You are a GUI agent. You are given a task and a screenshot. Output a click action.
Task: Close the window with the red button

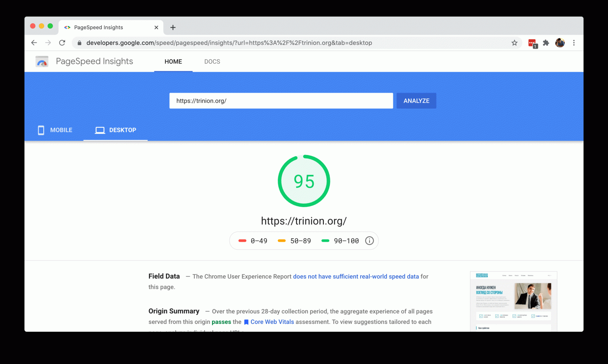pos(33,26)
